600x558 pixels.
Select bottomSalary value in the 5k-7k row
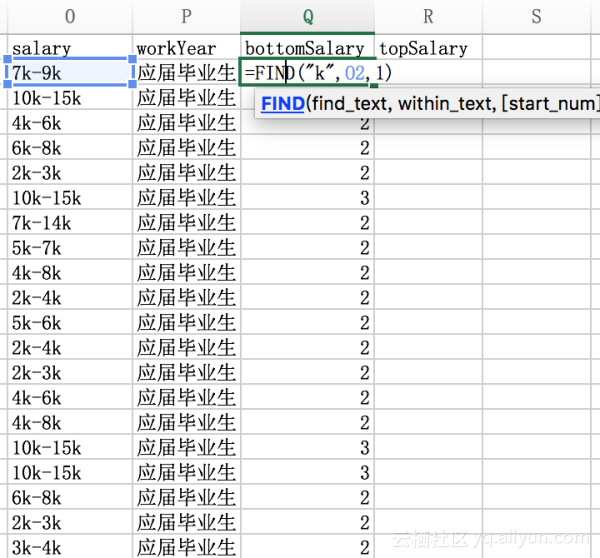[x=308, y=248]
